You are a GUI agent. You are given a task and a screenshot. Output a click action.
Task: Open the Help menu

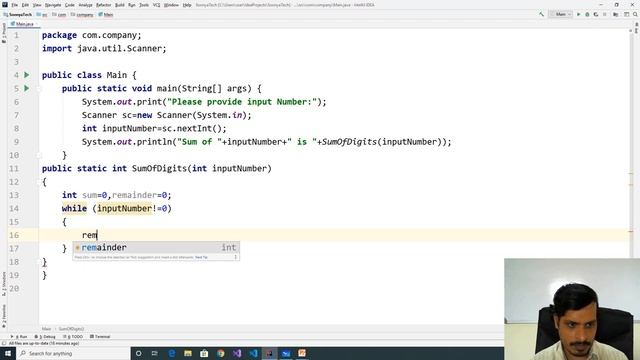pos(187,5)
